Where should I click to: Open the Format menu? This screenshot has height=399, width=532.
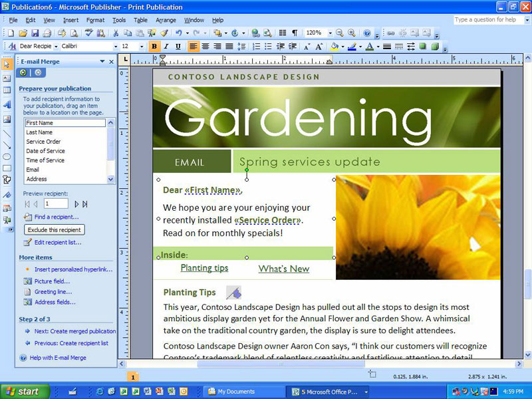point(95,20)
